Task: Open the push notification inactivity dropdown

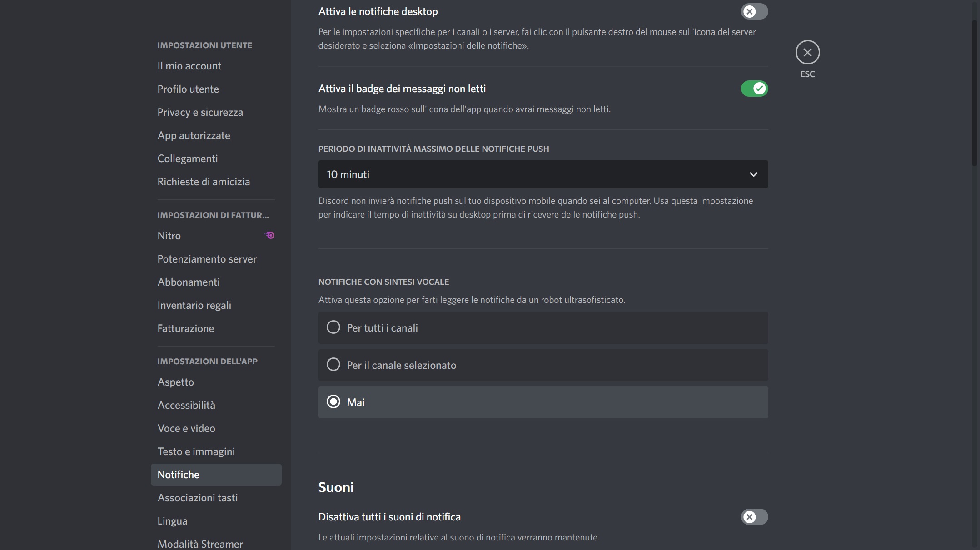Action: (542, 174)
